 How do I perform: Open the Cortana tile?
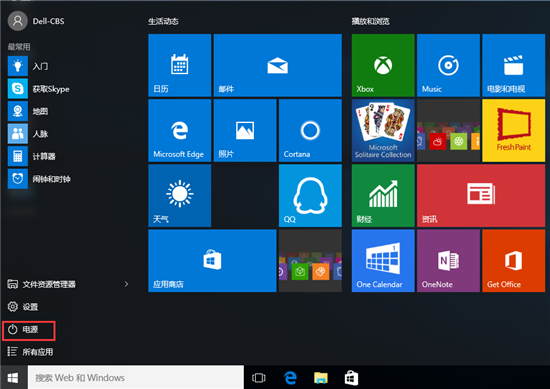tap(310, 130)
